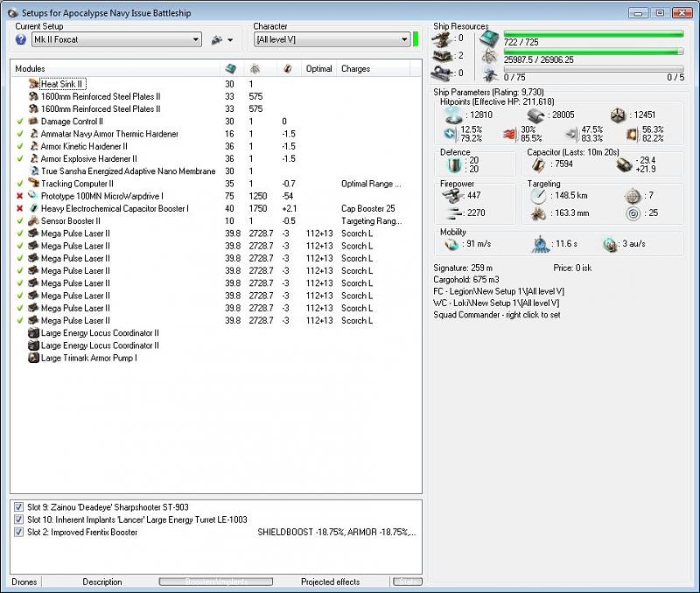Click the FC - Legion New Setup 1 line
This screenshot has height=593, width=700.
coord(499,291)
